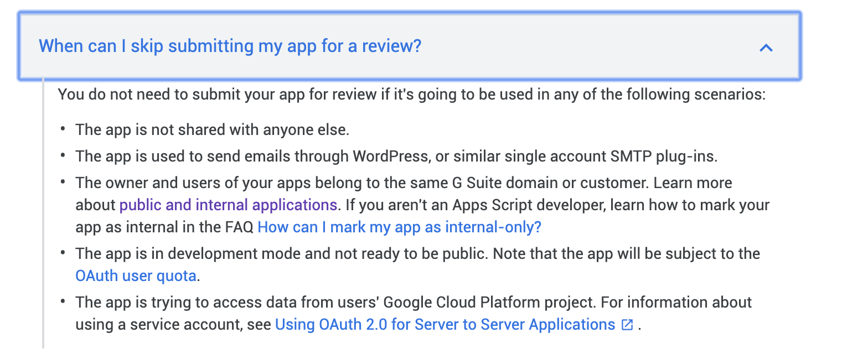The image size is (868, 364).
Task: Click the word 'WordPress' in the second bullet
Action: [391, 157]
